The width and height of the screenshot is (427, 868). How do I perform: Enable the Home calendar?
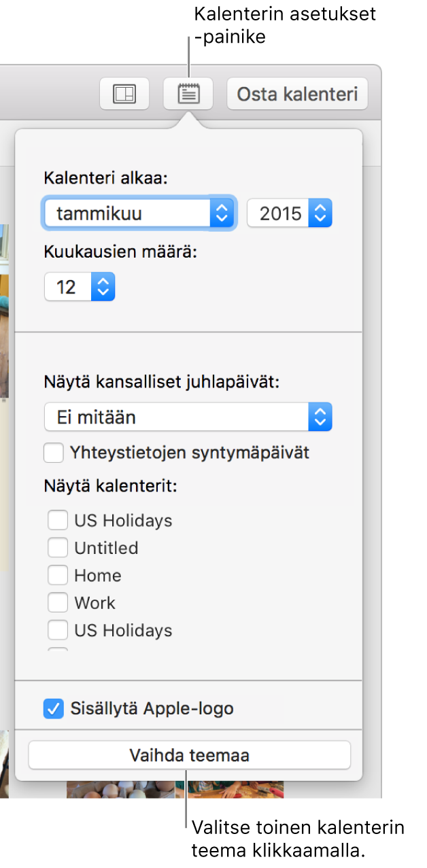pyautogui.click(x=58, y=575)
